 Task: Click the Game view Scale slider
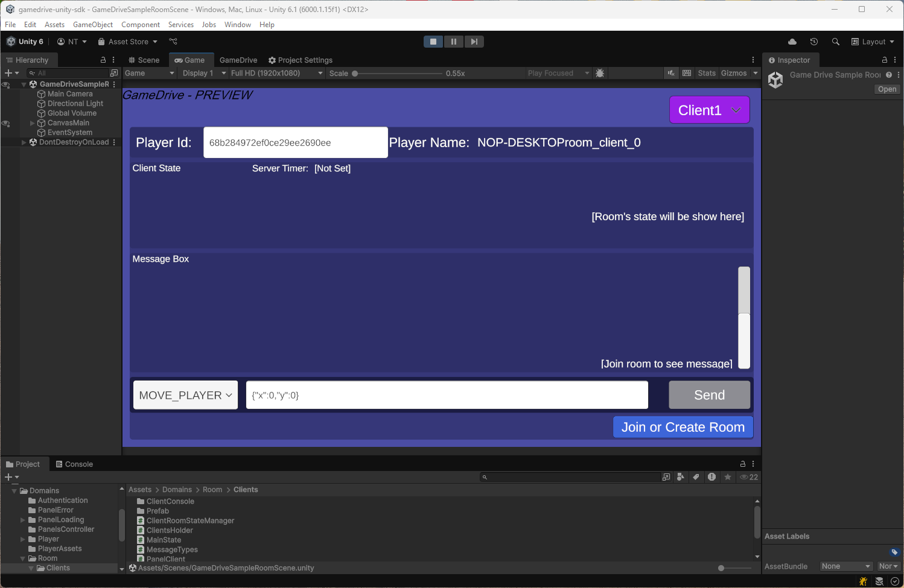coord(398,74)
